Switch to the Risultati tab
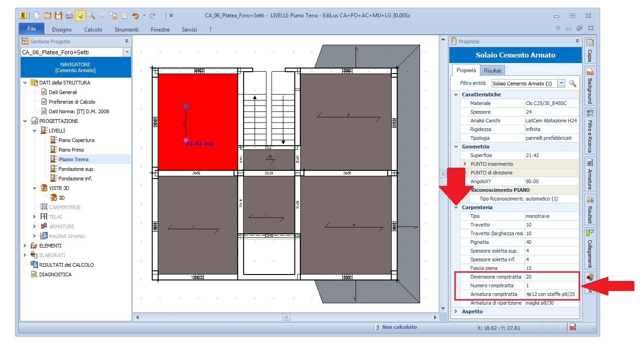The image size is (644, 343). [493, 71]
